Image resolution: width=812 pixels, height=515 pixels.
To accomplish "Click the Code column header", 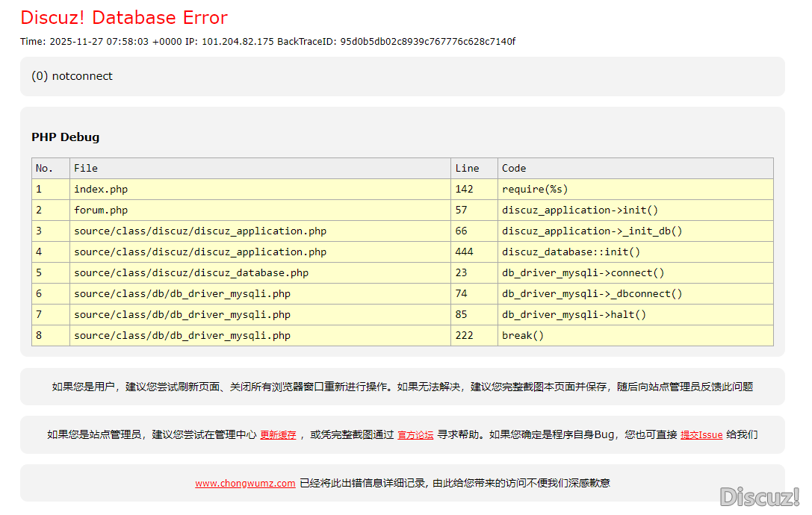I will click(514, 169).
